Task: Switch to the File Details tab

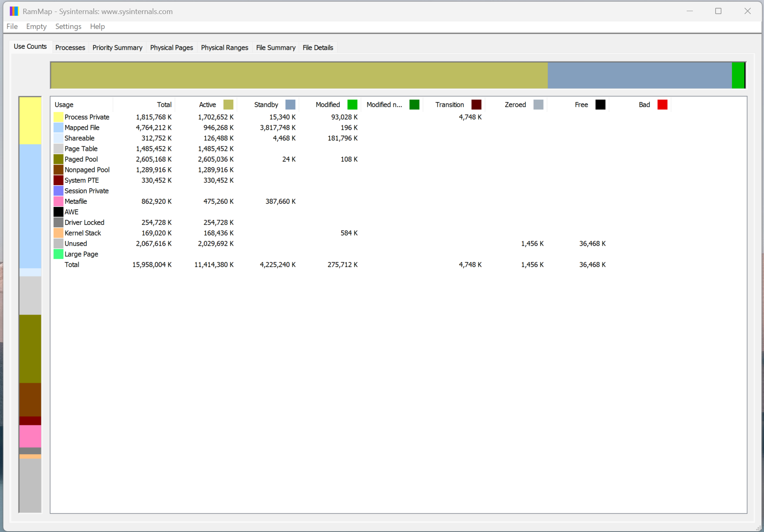Action: 318,48
